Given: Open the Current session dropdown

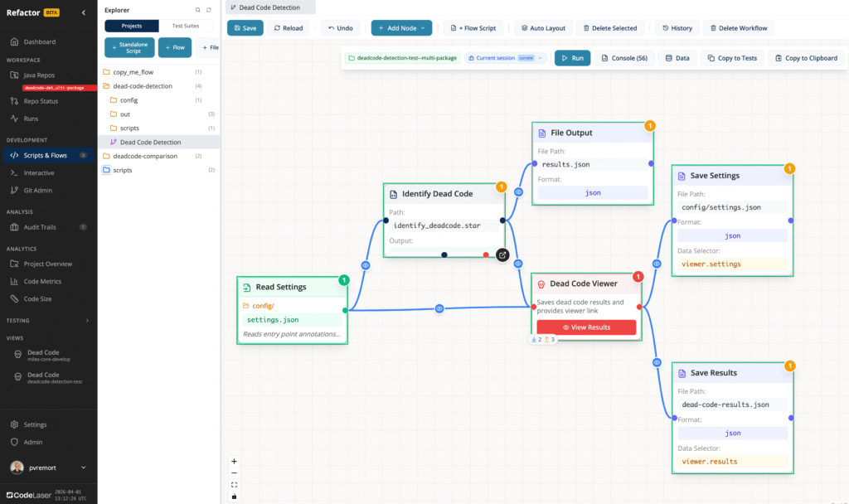Looking at the screenshot, I should (505, 58).
